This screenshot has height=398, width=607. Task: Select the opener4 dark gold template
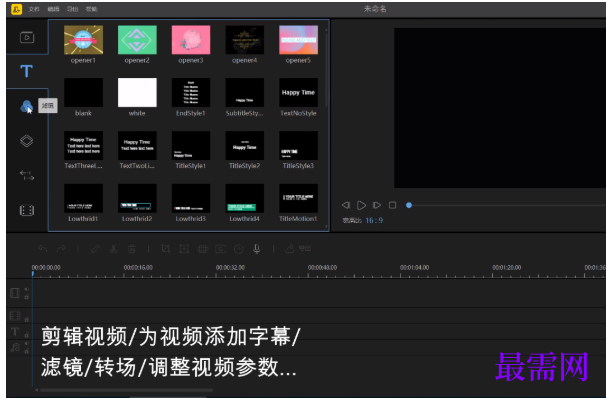245,40
